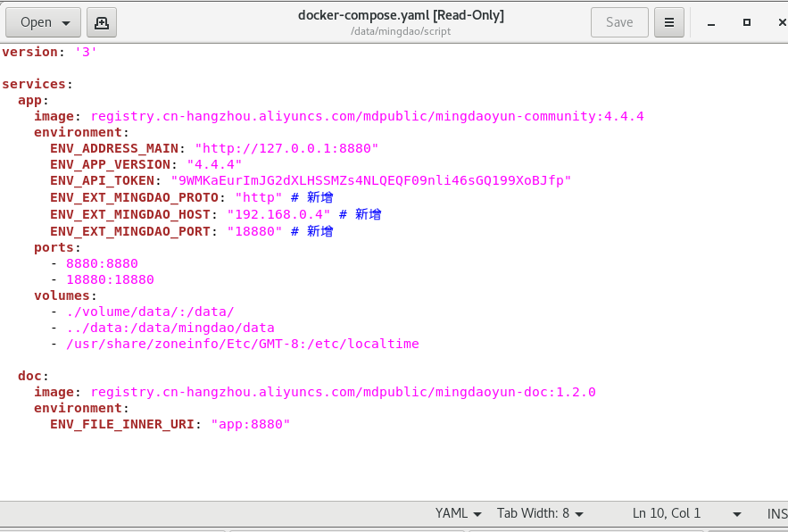This screenshot has width=788, height=532.
Task: Click the comment after ENV_EXT_MINGDAO_HOST
Action: pos(361,215)
